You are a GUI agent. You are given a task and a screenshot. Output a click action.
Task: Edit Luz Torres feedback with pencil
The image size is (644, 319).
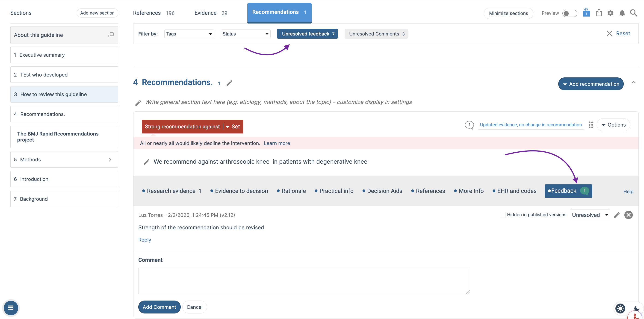click(x=617, y=215)
